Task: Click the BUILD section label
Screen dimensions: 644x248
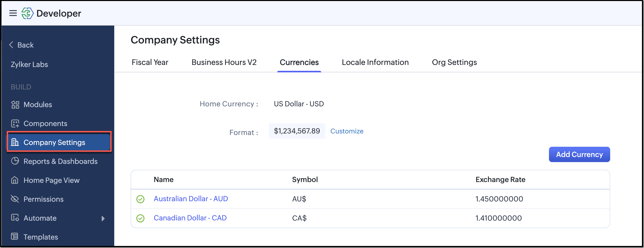Action: 21,87
